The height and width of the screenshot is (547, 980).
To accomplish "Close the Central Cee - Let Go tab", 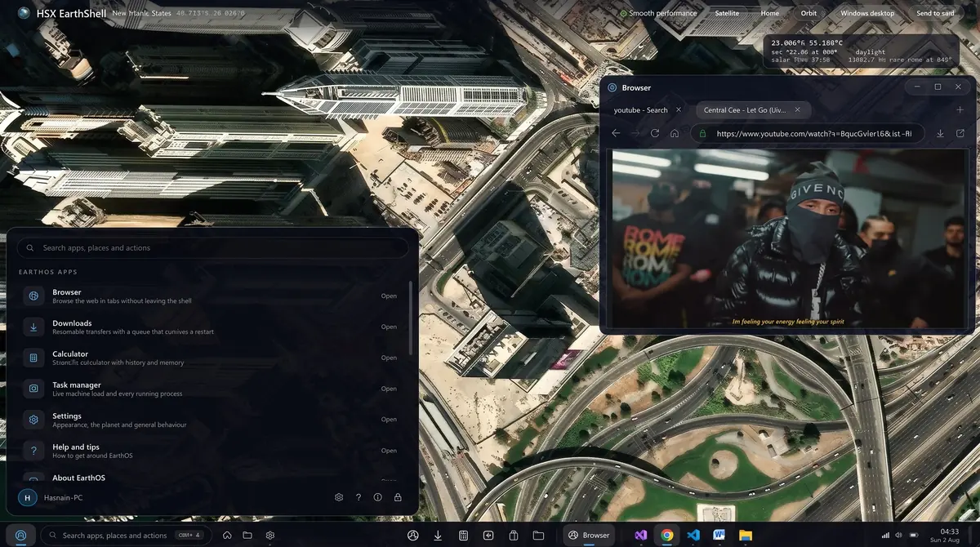I will [798, 110].
